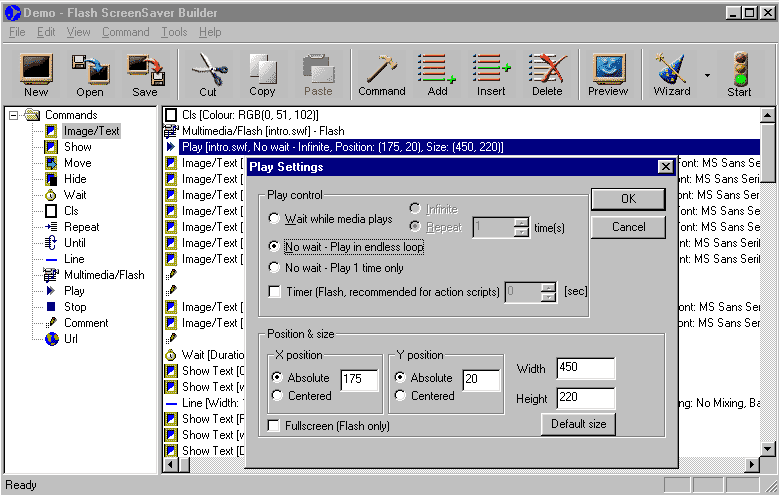The width and height of the screenshot is (779, 495).
Task: Select 'Wait while media plays' radio button
Action: pos(275,219)
